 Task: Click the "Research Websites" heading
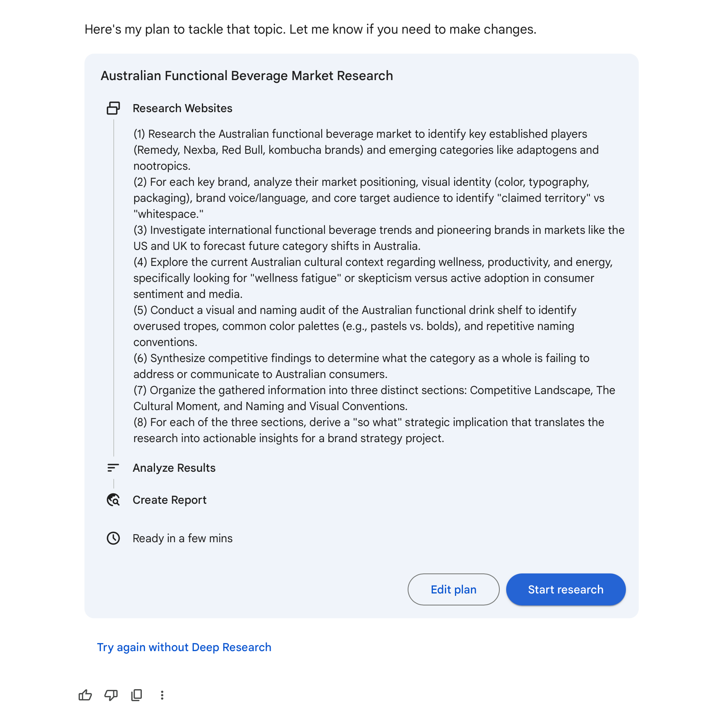click(183, 108)
